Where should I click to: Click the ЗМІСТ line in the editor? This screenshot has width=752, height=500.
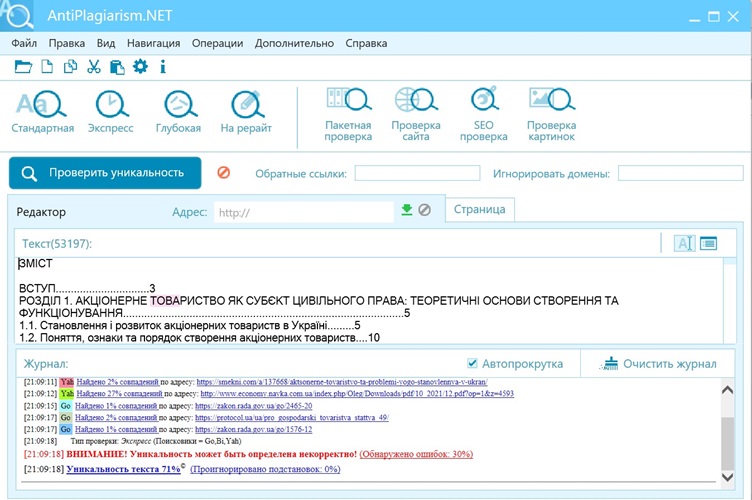click(x=35, y=263)
